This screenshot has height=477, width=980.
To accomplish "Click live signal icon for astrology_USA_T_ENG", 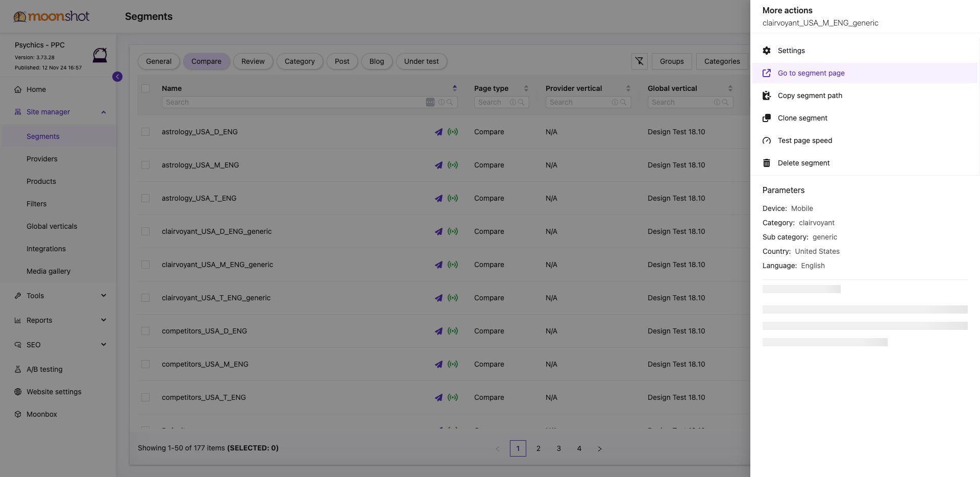I will coord(453,198).
